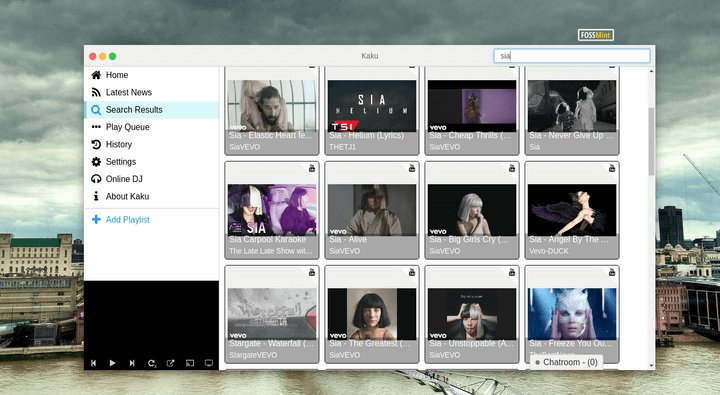Skip to next track
This screenshot has height=395, width=720.
point(132,363)
